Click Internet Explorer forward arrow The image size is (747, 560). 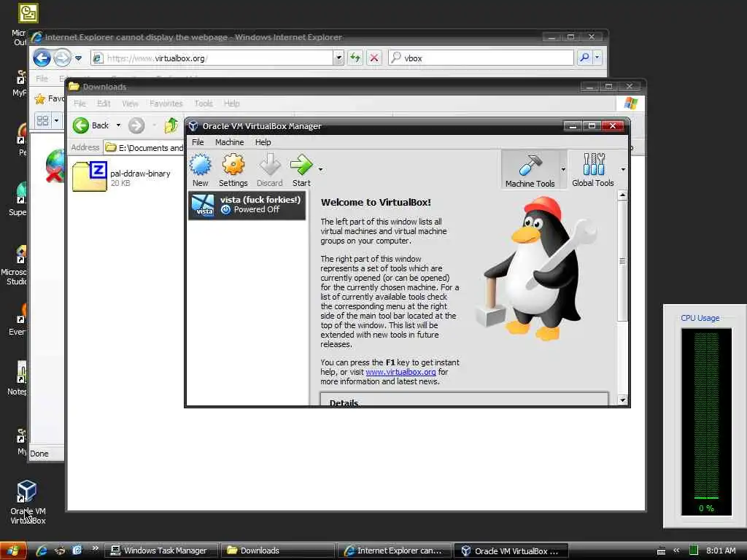(62, 58)
